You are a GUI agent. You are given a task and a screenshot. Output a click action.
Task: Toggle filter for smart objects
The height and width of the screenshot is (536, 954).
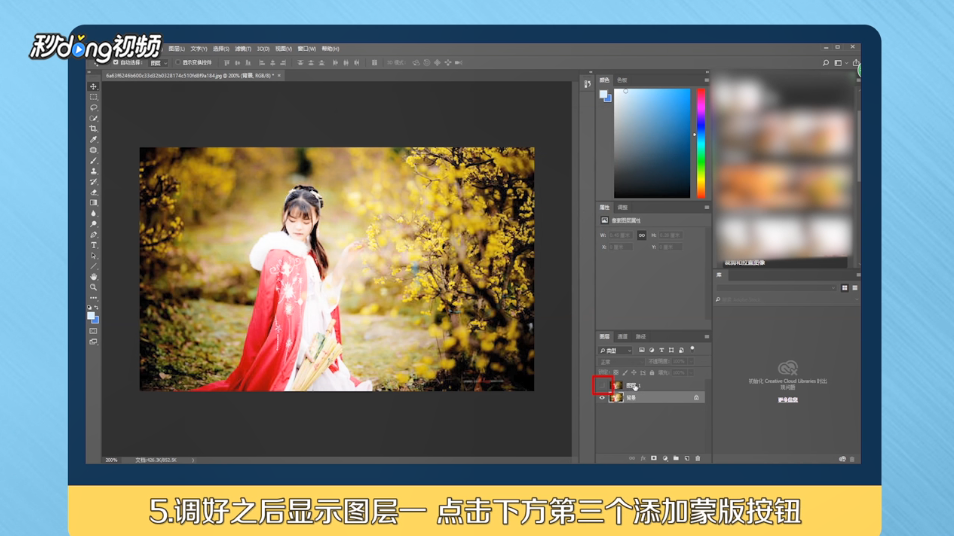681,350
